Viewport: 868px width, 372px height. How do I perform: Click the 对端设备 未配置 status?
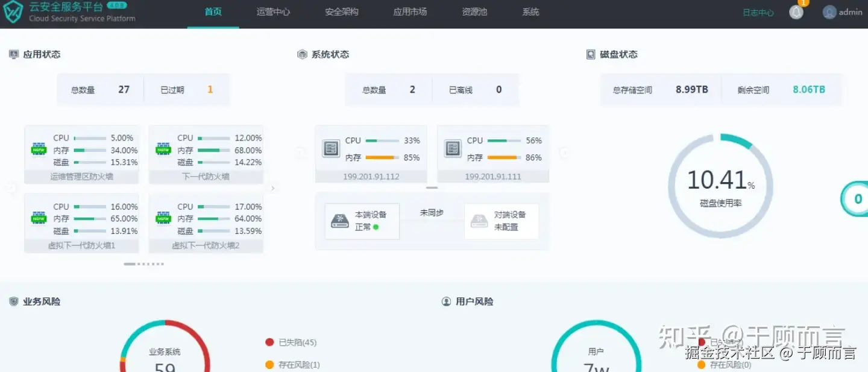[506, 227]
